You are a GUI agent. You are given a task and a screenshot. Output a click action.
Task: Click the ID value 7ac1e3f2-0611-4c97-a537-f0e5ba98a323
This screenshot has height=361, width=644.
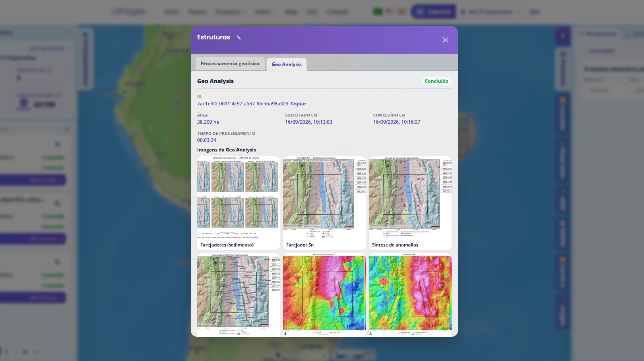pos(242,104)
